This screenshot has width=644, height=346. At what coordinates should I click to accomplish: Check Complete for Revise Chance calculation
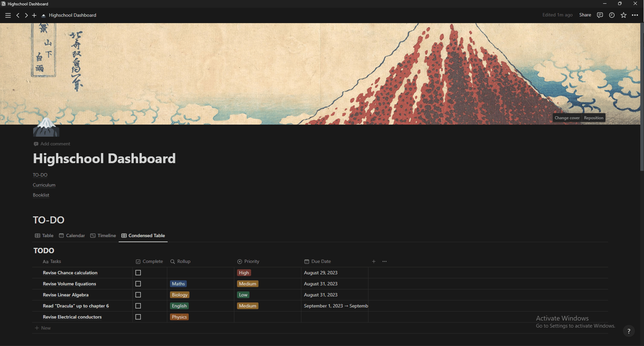click(138, 273)
